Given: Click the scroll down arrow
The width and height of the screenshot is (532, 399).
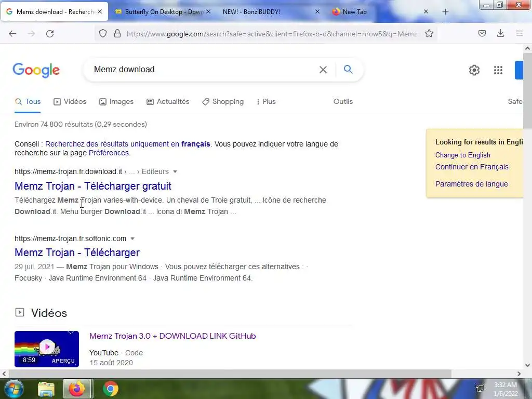Looking at the screenshot, I should coord(527,365).
